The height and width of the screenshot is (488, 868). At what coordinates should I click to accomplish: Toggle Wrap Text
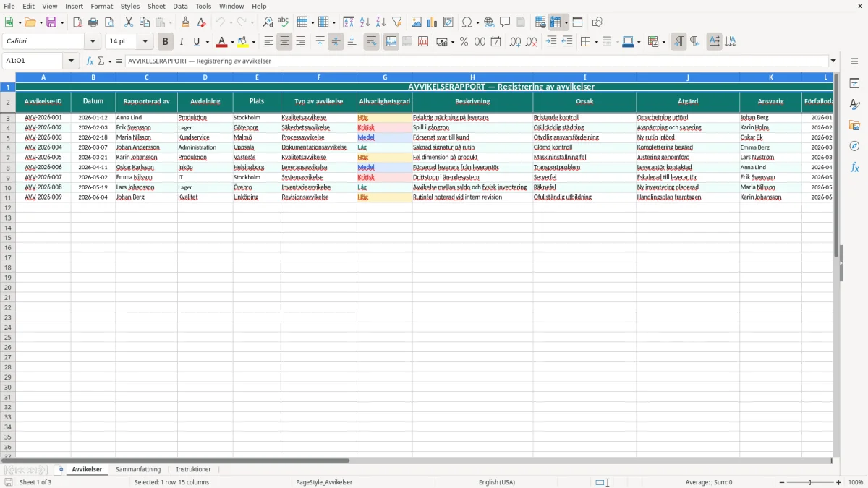pos(371,42)
